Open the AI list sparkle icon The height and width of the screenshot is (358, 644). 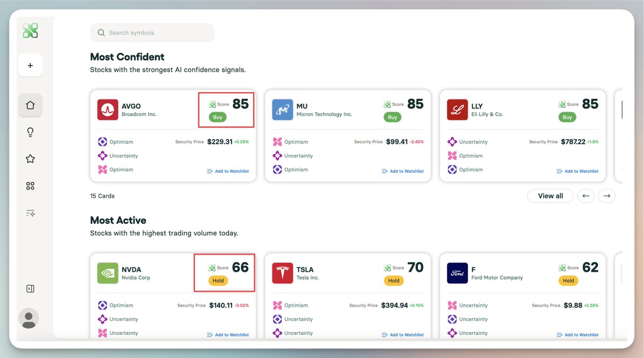point(30,213)
